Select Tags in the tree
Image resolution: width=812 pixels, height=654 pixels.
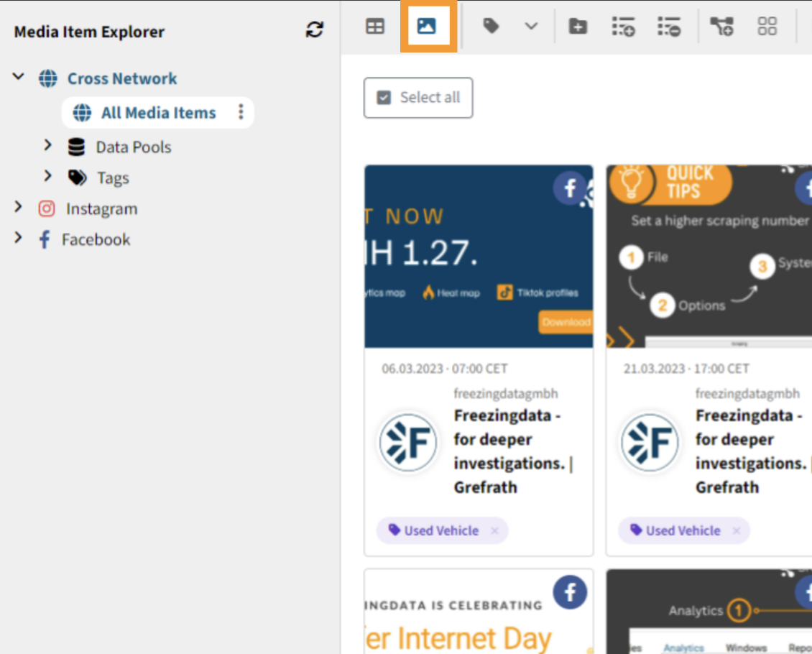click(x=113, y=178)
